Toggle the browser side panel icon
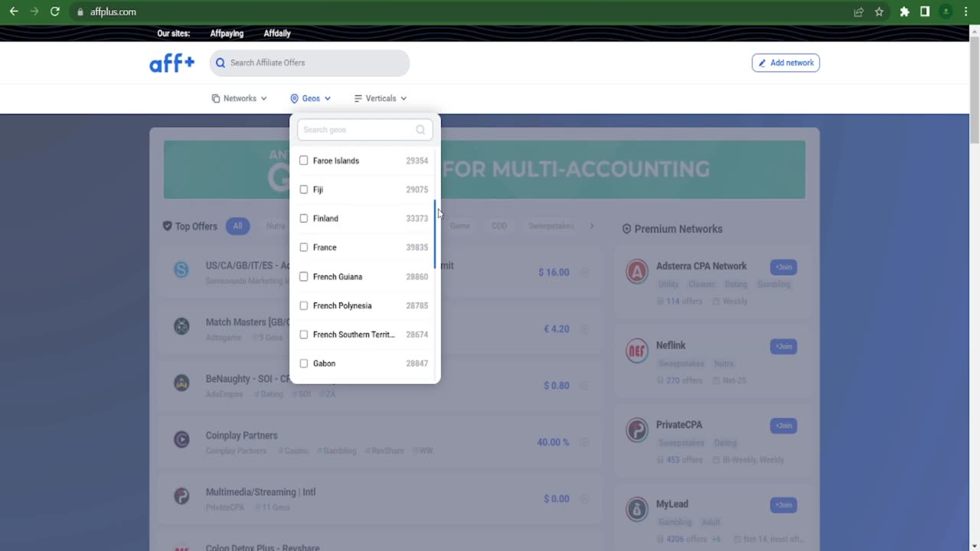 coord(925,11)
